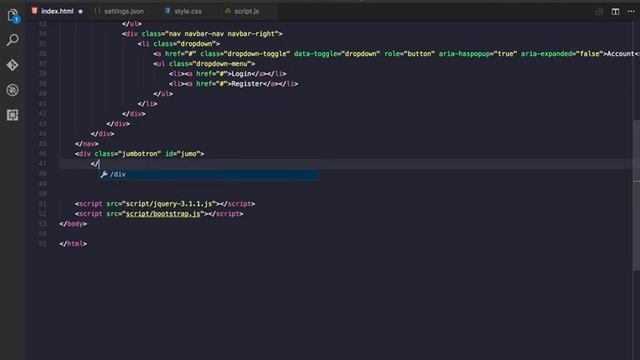
Task: Open the Debug view icon
Action: click(13, 90)
